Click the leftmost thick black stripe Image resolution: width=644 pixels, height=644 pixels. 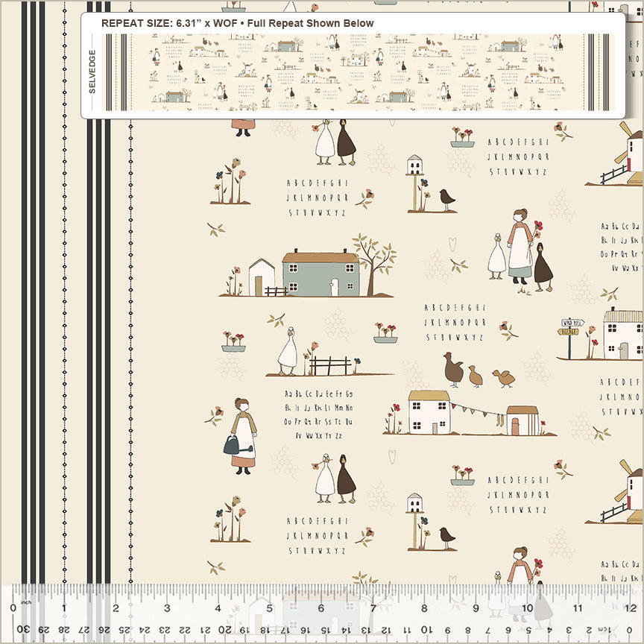(x=25, y=298)
